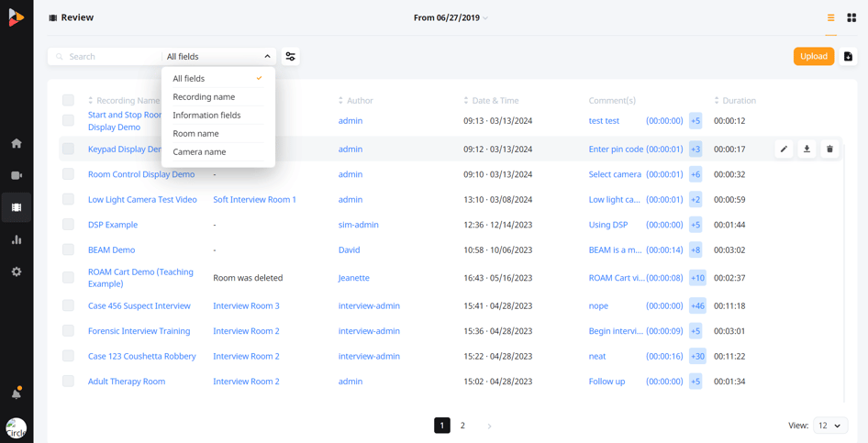The image size is (868, 443).
Task: Open the Settings gear in sidebar
Action: pyautogui.click(x=17, y=271)
